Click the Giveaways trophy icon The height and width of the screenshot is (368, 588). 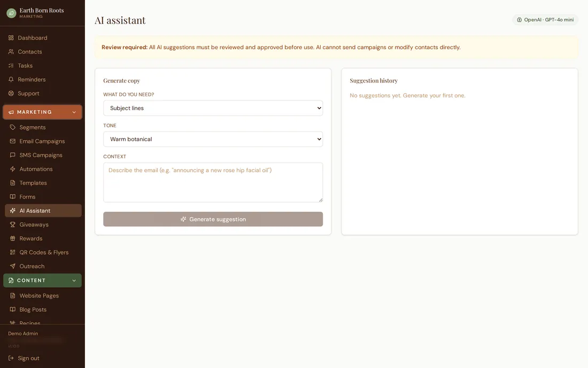13,225
